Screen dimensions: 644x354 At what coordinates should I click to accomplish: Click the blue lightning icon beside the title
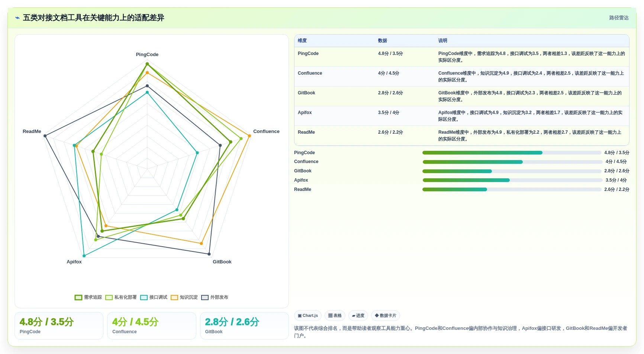17,18
